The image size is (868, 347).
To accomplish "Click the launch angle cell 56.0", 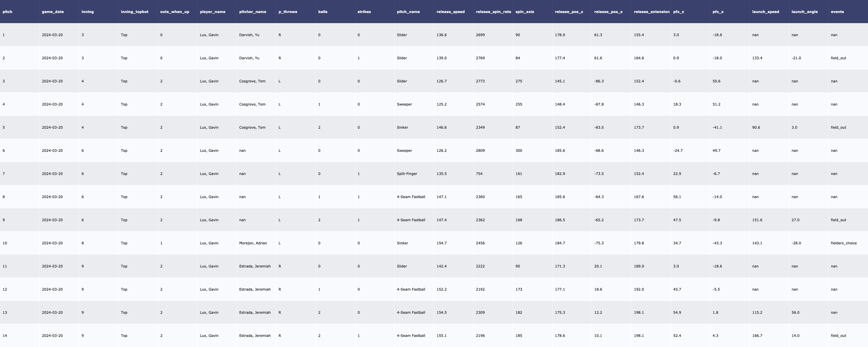I will tap(795, 313).
